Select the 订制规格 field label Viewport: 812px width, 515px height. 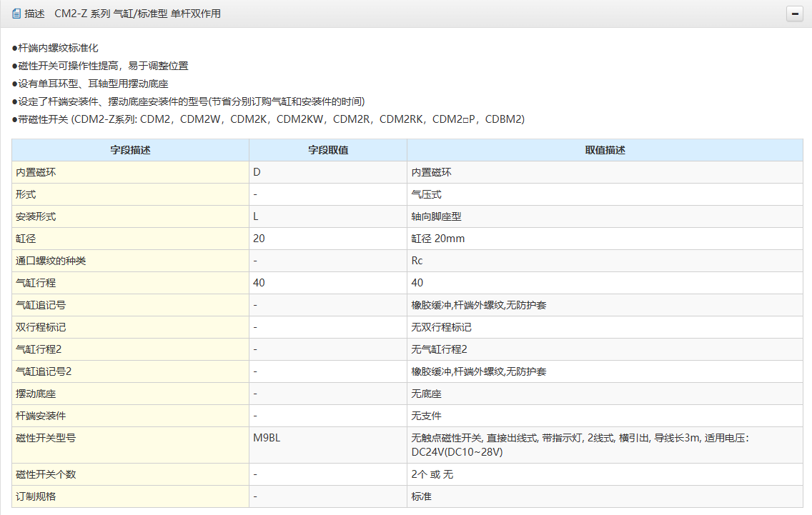[36, 496]
